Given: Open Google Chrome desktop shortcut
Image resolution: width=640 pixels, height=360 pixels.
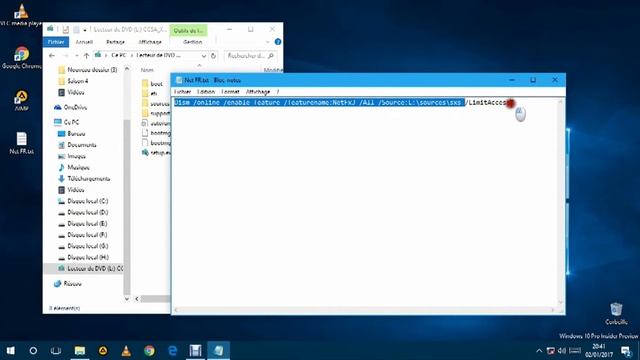Looking at the screenshot, I should (21, 58).
